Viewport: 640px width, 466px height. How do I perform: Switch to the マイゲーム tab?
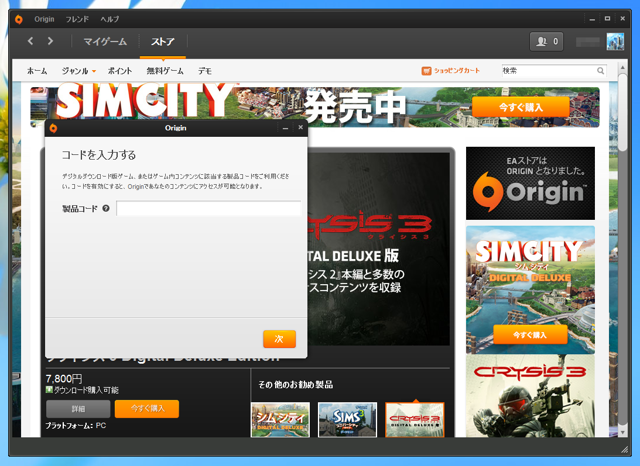click(105, 42)
